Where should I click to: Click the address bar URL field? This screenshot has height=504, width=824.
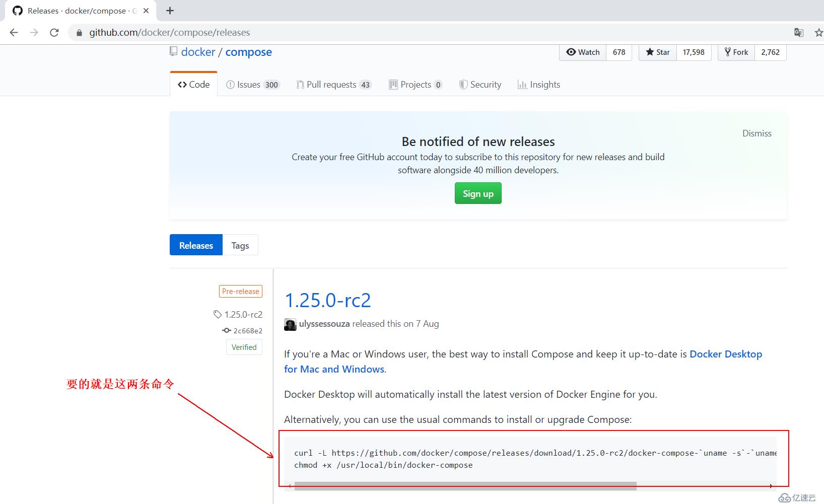[428, 33]
